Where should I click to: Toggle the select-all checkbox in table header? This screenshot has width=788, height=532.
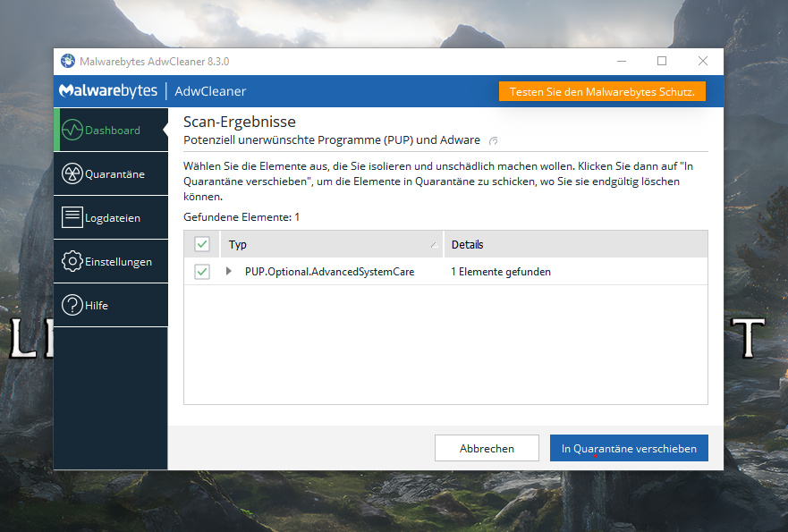(202, 244)
